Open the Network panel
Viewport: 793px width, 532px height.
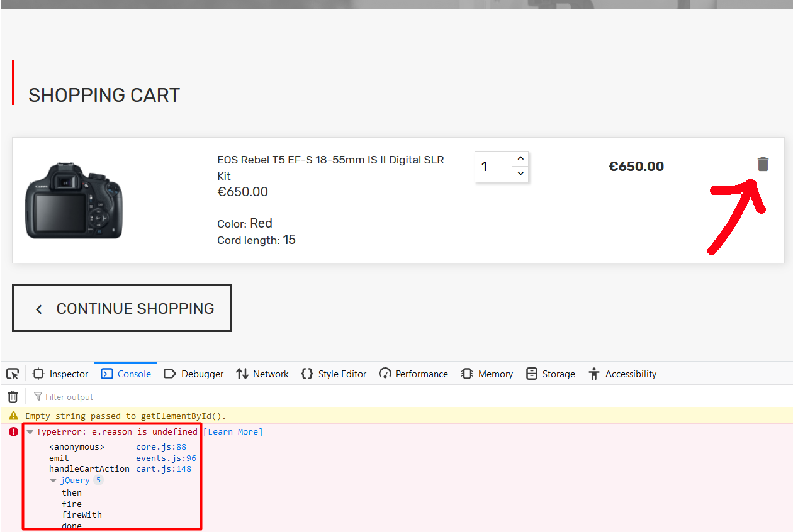click(262, 374)
